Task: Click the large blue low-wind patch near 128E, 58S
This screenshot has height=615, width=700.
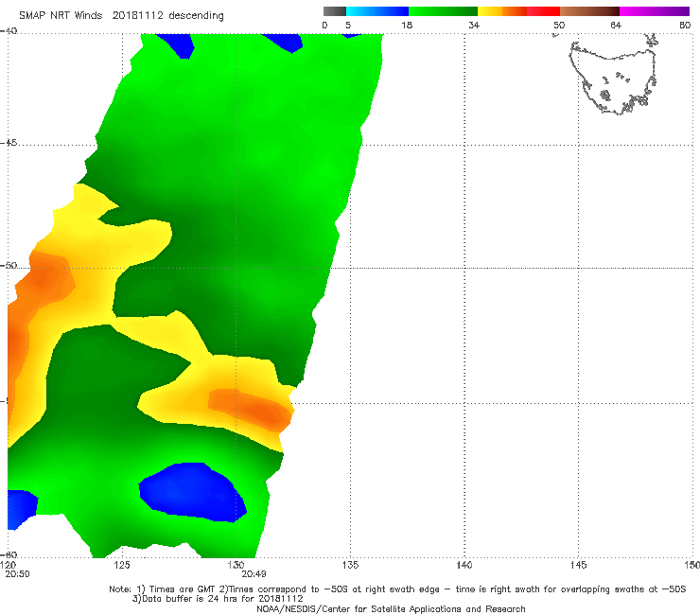Action: point(192,492)
